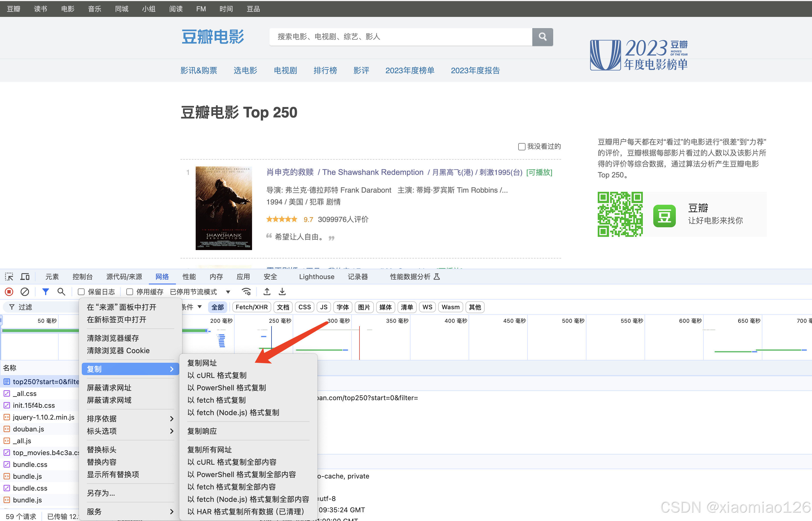Viewport: 812px width, 521px height.
Task: Toggle device toolbar icon
Action: pyautogui.click(x=25, y=277)
